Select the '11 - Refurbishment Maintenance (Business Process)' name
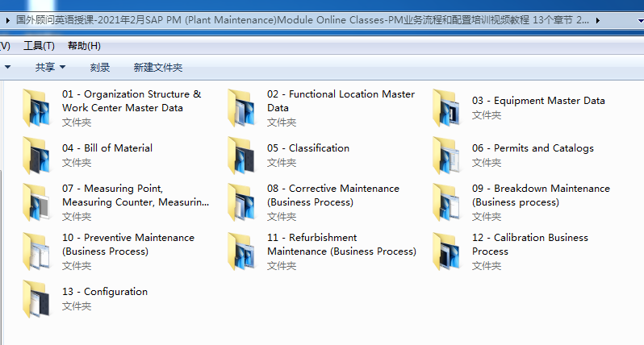The width and height of the screenshot is (644, 345). (341, 244)
